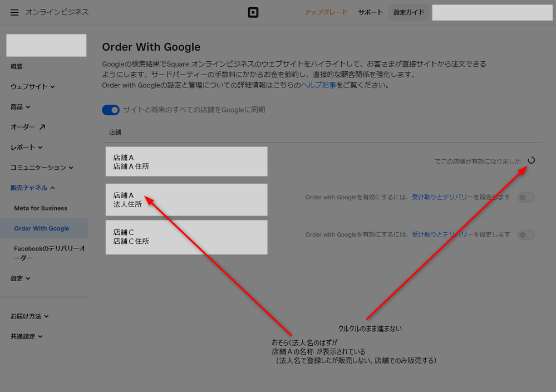Click the アップグレード link

point(326,12)
